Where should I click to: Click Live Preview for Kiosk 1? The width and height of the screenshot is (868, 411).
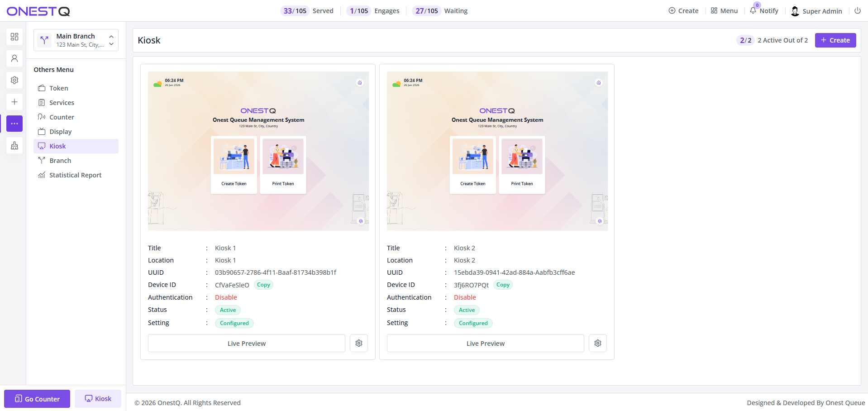[247, 343]
